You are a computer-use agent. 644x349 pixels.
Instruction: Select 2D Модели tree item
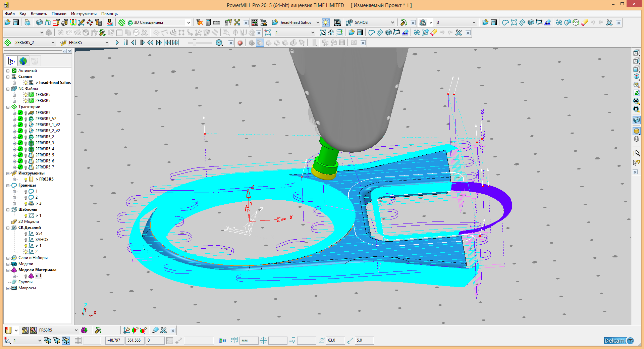(x=29, y=221)
